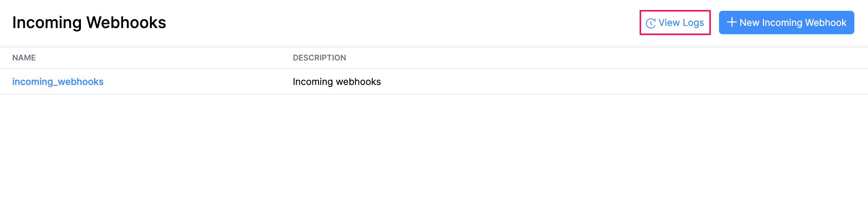Viewport: 868px width, 203px height.
Task: Click the history clock icon for logs
Action: (x=651, y=23)
